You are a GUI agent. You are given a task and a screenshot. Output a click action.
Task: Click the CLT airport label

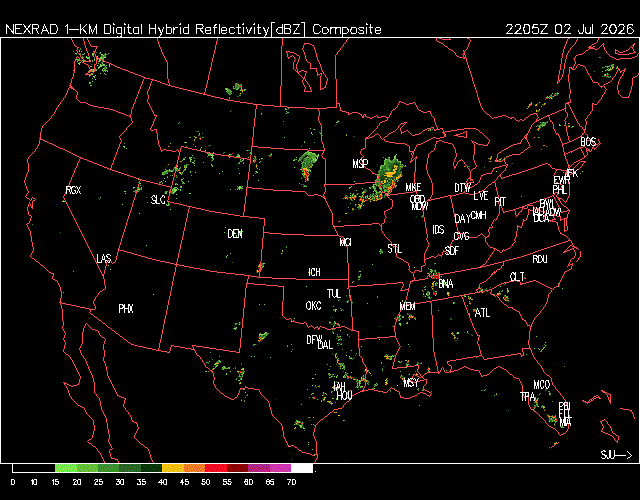click(x=517, y=277)
